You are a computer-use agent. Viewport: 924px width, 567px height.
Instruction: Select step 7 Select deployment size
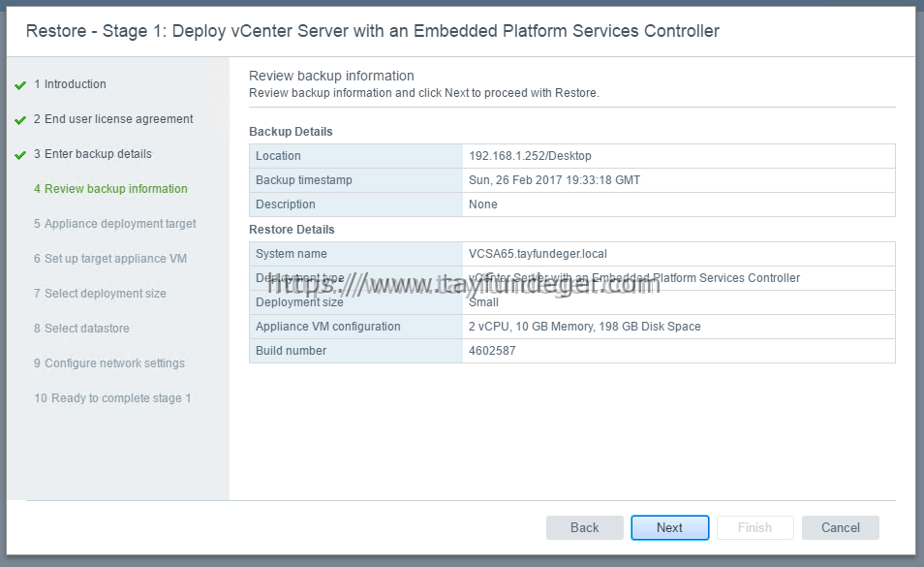coord(100,293)
